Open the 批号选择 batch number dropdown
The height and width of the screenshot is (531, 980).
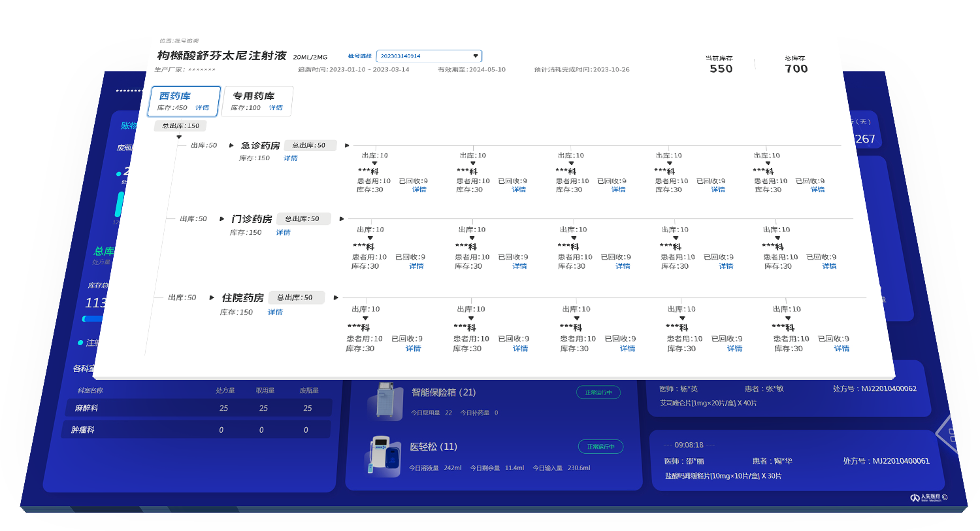click(x=429, y=56)
